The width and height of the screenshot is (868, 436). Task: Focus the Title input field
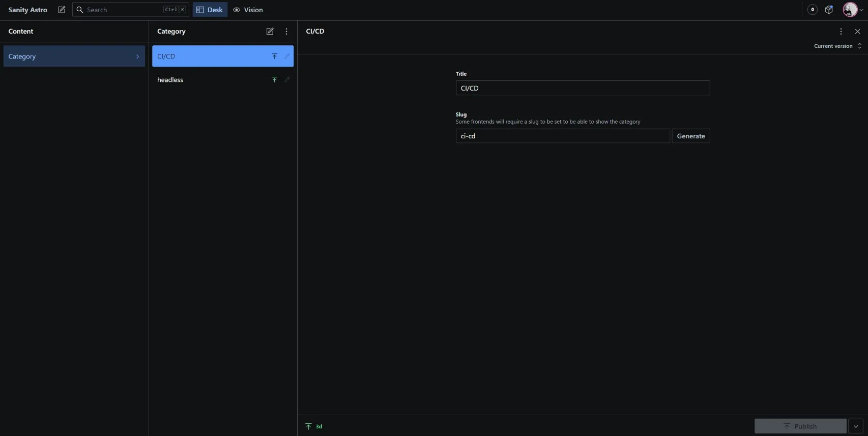click(x=582, y=88)
